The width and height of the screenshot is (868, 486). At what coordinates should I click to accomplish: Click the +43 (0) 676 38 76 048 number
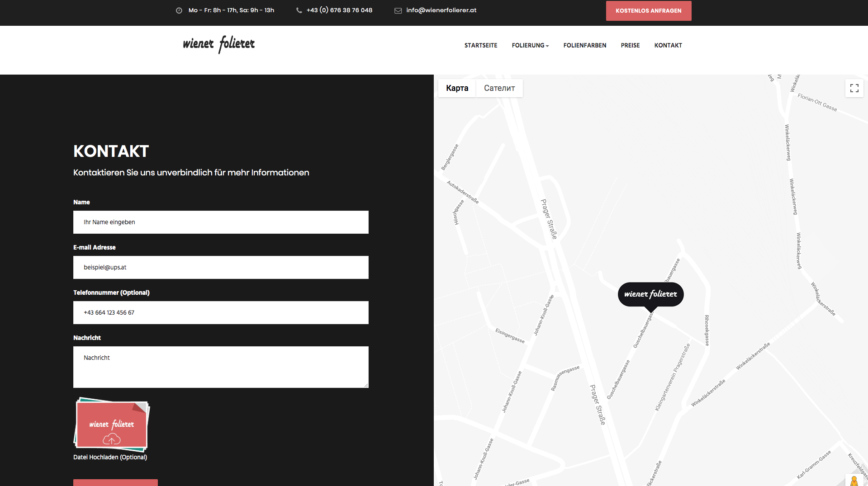(x=339, y=10)
